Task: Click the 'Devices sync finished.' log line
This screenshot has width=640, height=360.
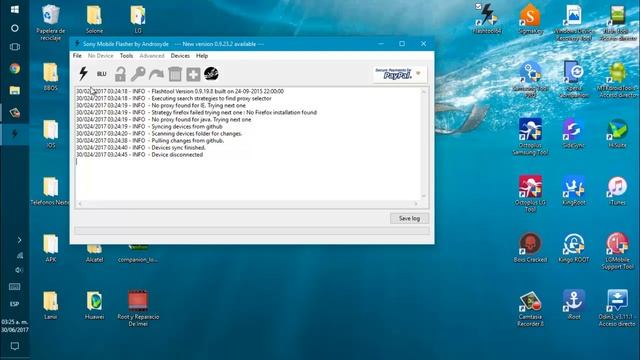Action: click(x=141, y=148)
